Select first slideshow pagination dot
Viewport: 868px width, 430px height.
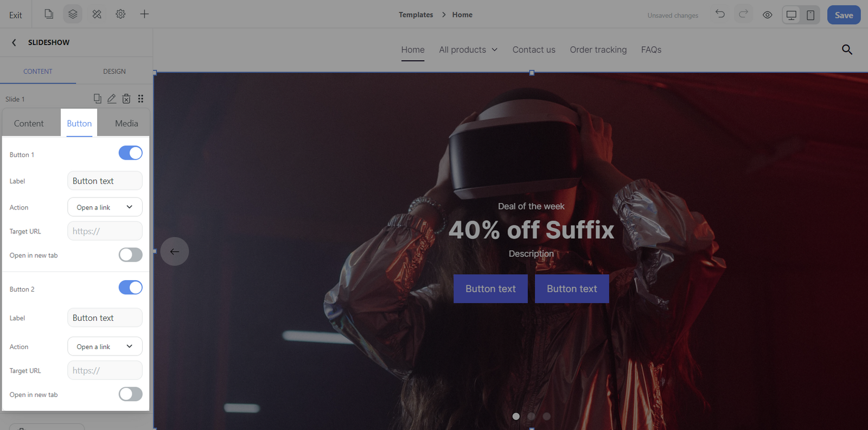(x=516, y=416)
